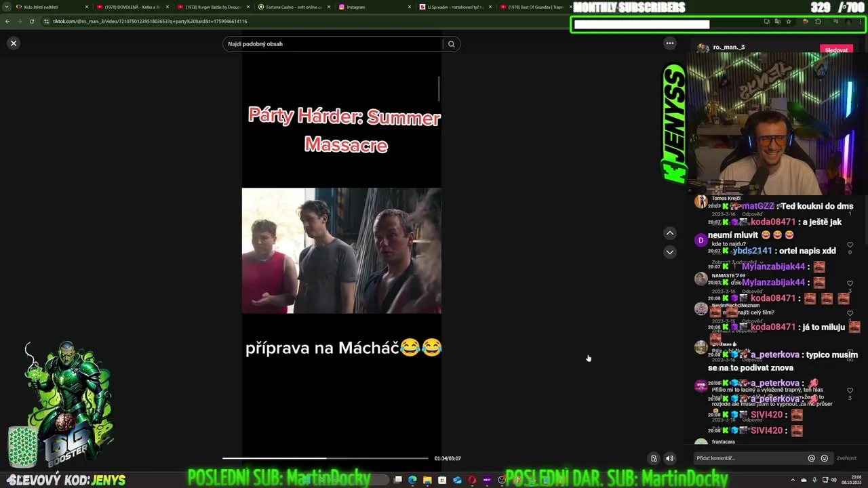Open the taskbar clock and date
The width and height of the screenshot is (868, 488).
click(x=852, y=480)
